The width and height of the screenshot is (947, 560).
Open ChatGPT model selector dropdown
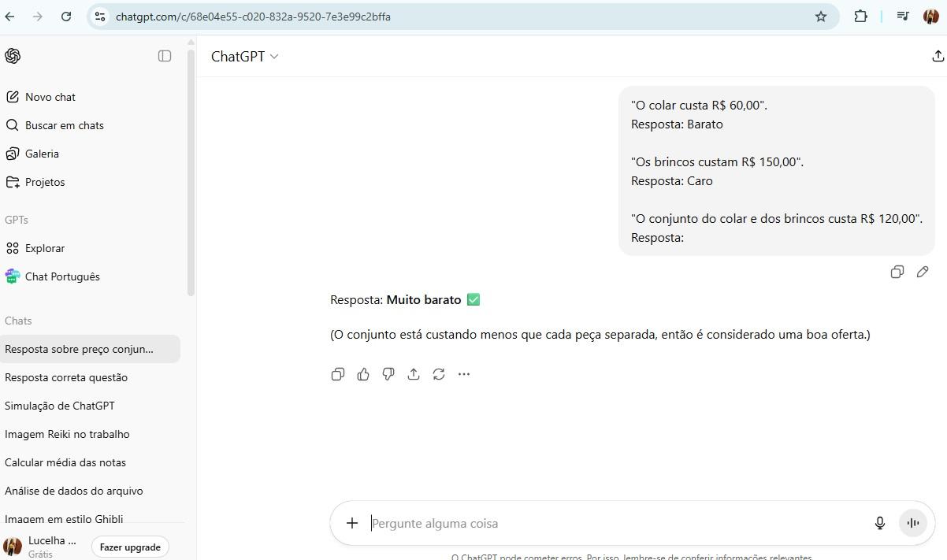coord(245,56)
